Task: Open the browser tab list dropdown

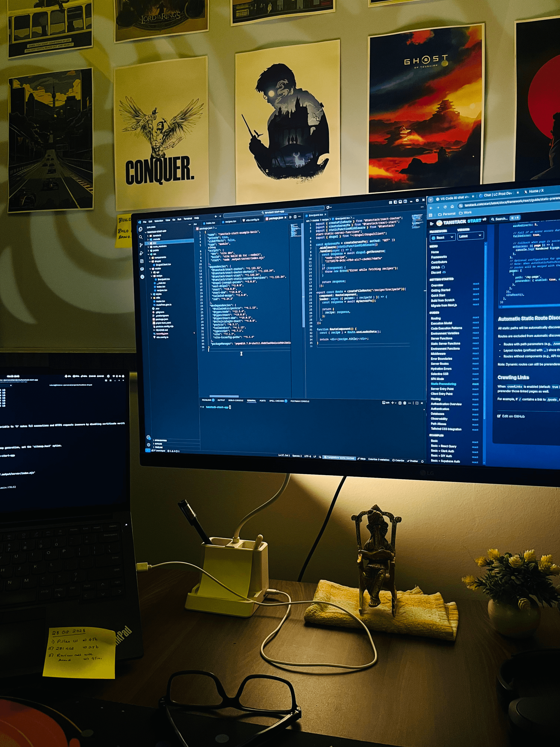Action: (431, 200)
